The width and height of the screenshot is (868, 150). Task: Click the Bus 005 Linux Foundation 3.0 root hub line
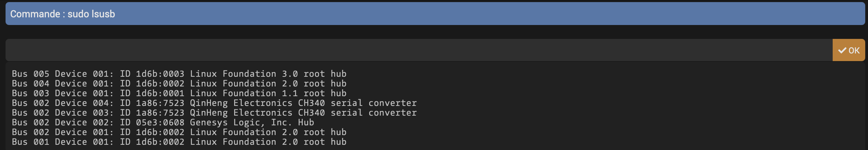click(179, 74)
